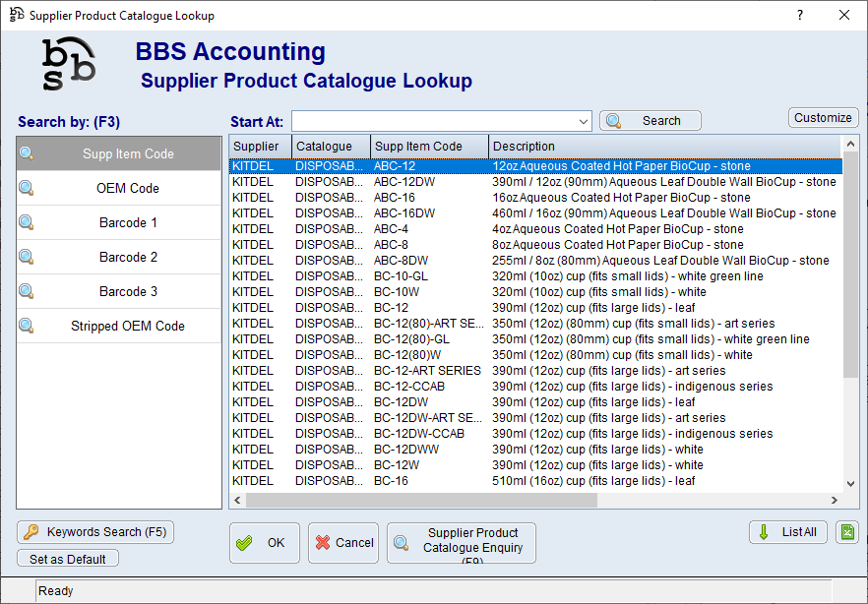Click the magnifier icon beside OEM Code
Viewport: 868px width, 604px height.
[x=27, y=188]
